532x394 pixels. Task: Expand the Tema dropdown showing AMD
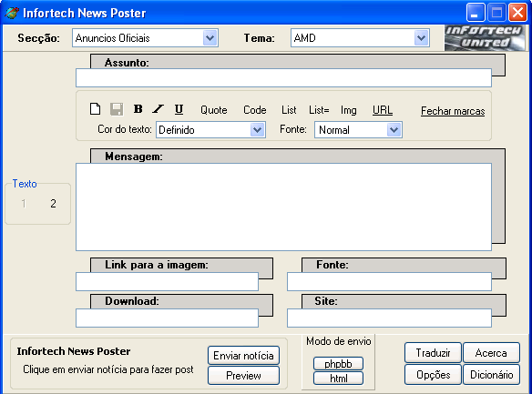pos(422,37)
